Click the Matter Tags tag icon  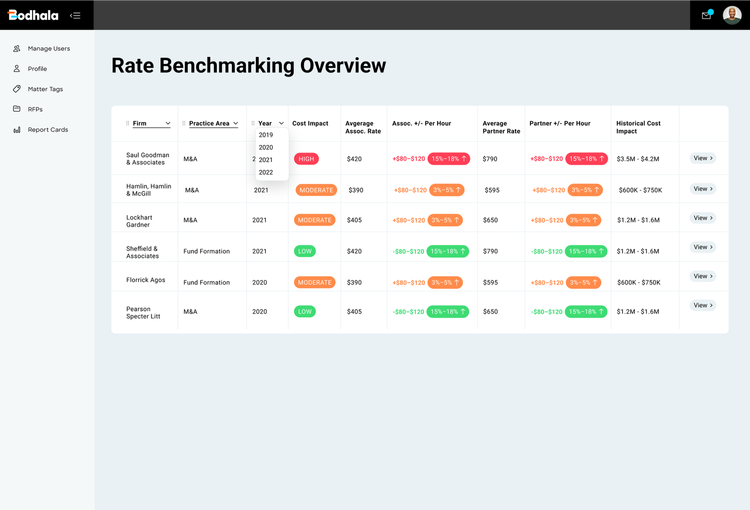click(x=17, y=89)
